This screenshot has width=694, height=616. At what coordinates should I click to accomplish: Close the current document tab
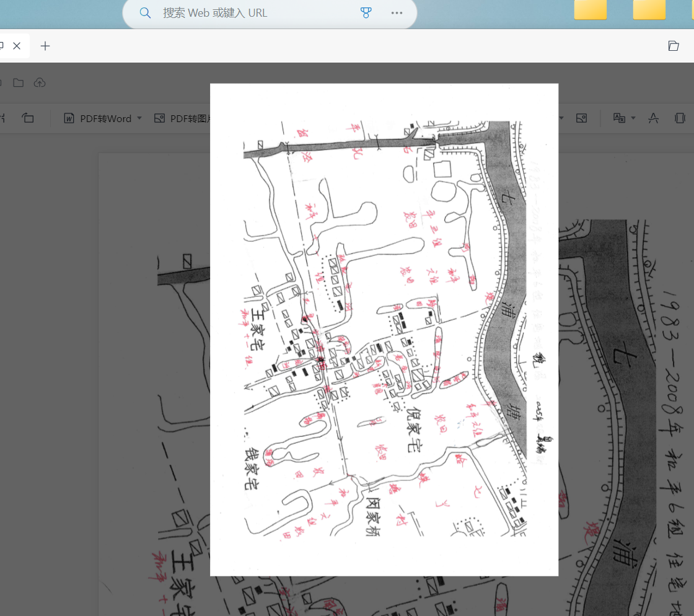point(17,46)
